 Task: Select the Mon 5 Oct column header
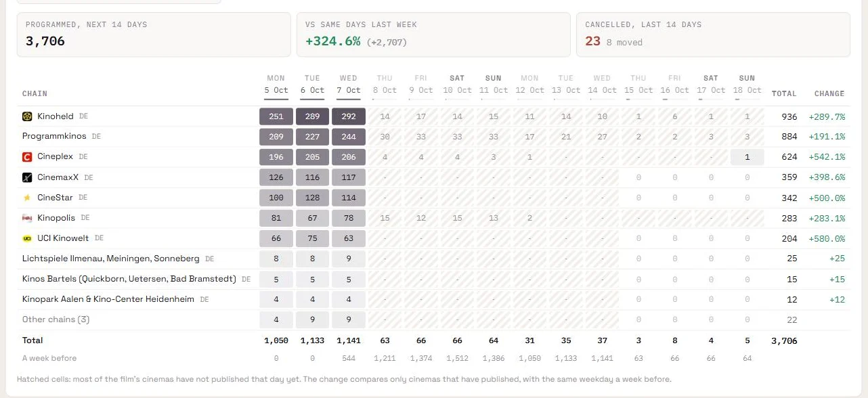[276, 85]
